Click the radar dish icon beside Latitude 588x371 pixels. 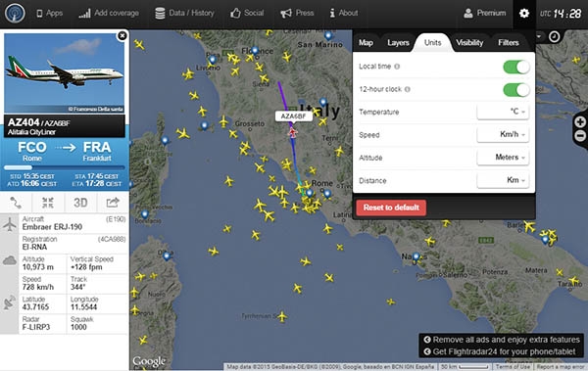pos(10,302)
